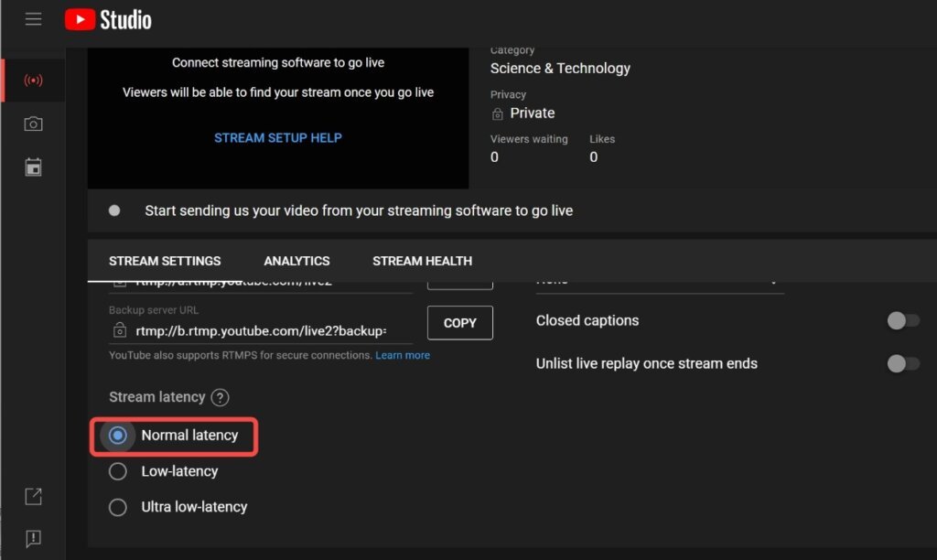Click the YouTube Studio logo
The height and width of the screenshot is (560, 937).
108,19
